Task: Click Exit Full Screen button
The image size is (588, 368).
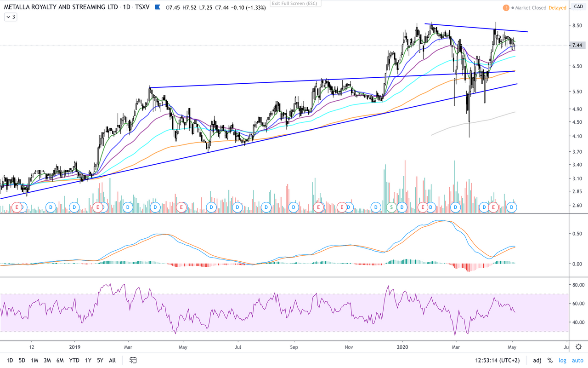Action: pos(296,3)
